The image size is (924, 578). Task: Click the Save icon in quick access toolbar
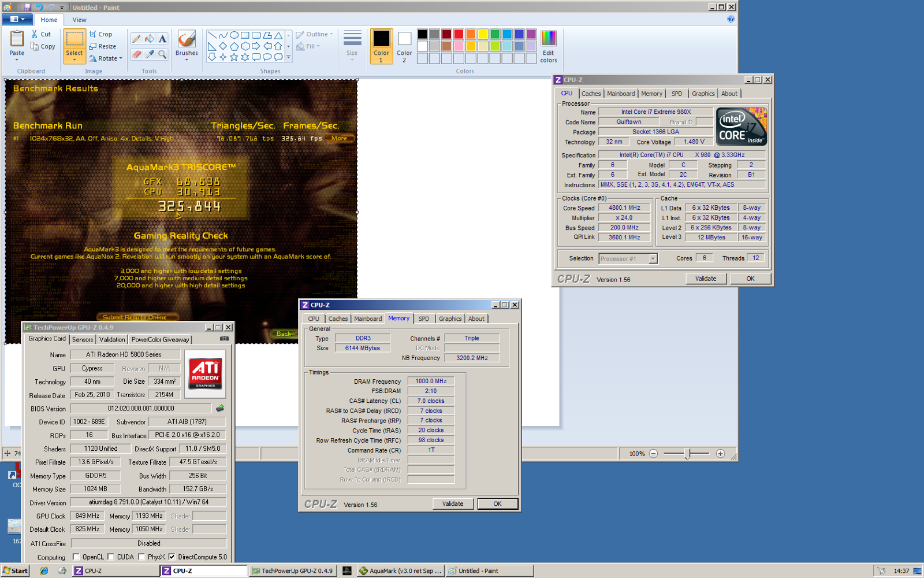27,7
